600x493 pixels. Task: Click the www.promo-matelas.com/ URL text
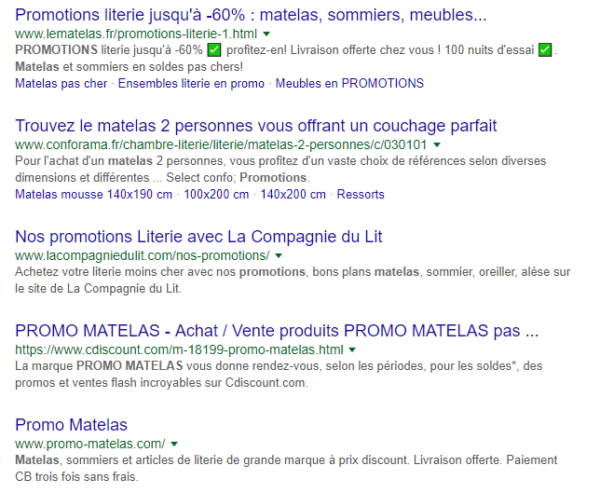point(90,444)
